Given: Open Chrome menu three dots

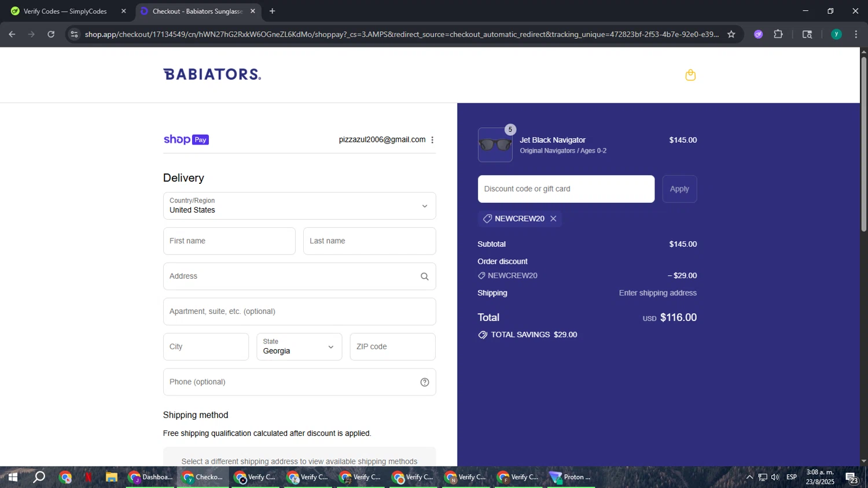Looking at the screenshot, I should click(x=856, y=34).
